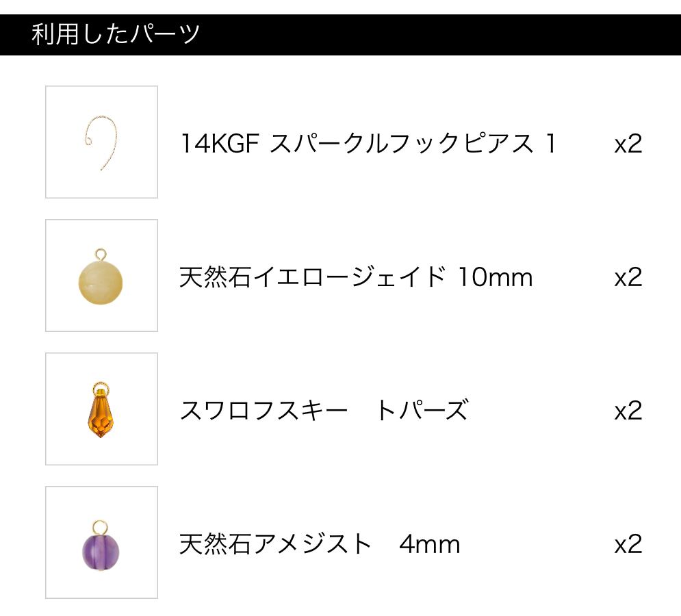Select the 天然石イエロージェイド name
Image resolution: width=681 pixels, height=616 pixels.
coord(312,277)
